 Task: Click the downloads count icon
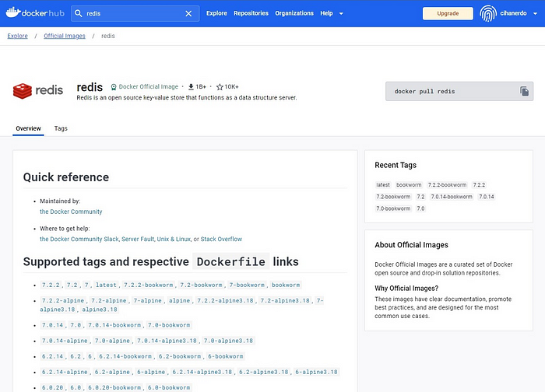coord(191,87)
